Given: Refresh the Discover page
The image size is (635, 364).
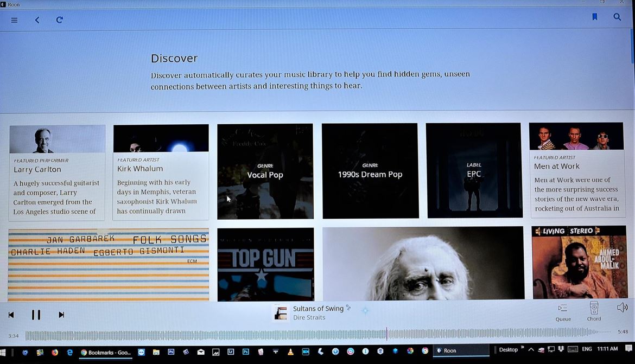Looking at the screenshot, I should pos(60,20).
